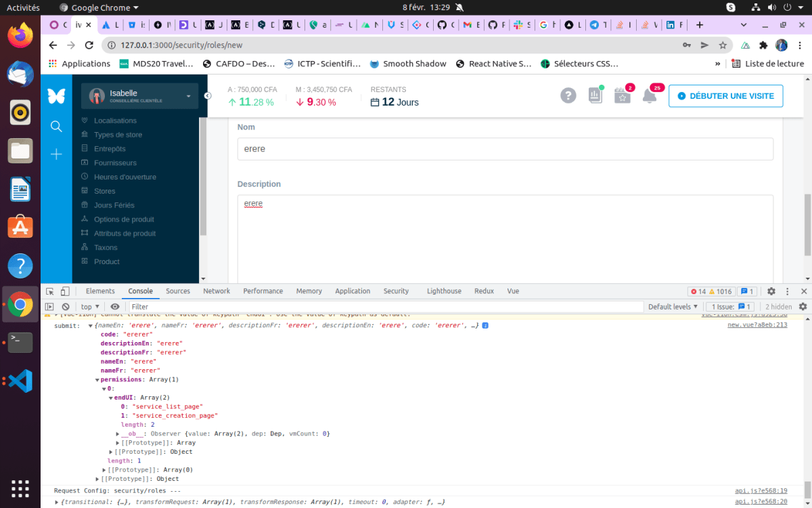Show hidden bookmarks chevron
Image resolution: width=812 pixels, height=508 pixels.
(717, 64)
